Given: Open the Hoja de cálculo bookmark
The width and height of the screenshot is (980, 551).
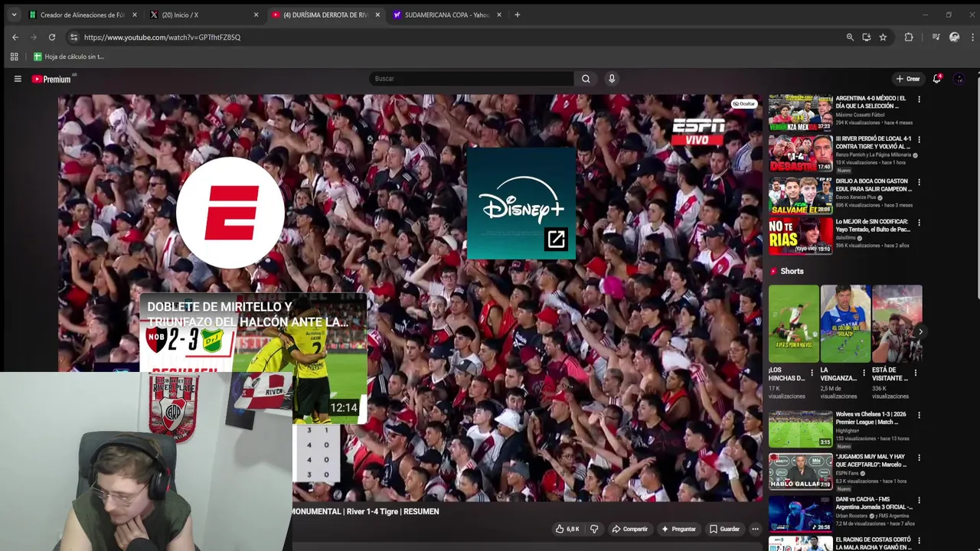Looking at the screenshot, I should click(x=68, y=57).
